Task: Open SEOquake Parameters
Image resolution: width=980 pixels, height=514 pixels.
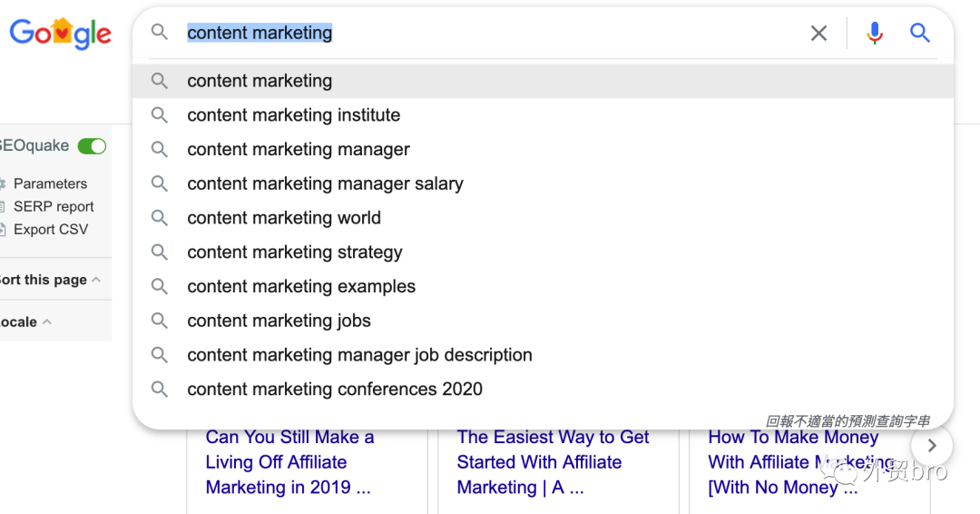Action: (50, 183)
